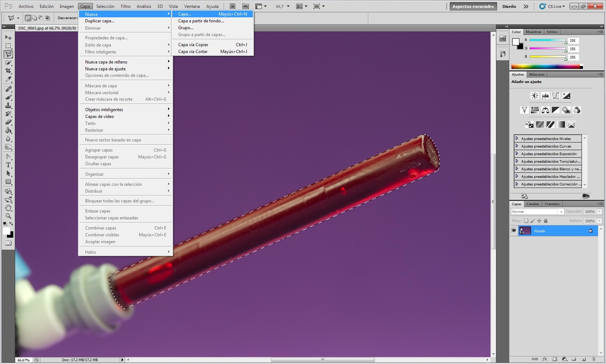Click the Aspectos esenciales workspace button
The image size is (606, 364).
tap(473, 6)
